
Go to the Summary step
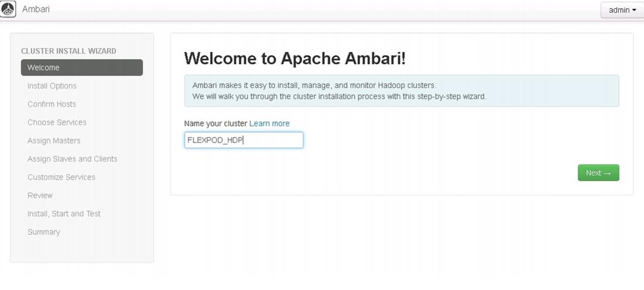click(43, 232)
